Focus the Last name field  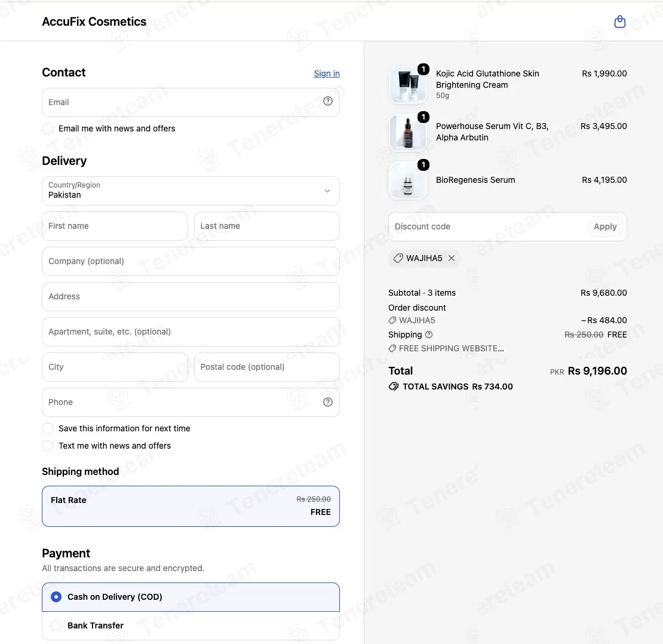267,226
